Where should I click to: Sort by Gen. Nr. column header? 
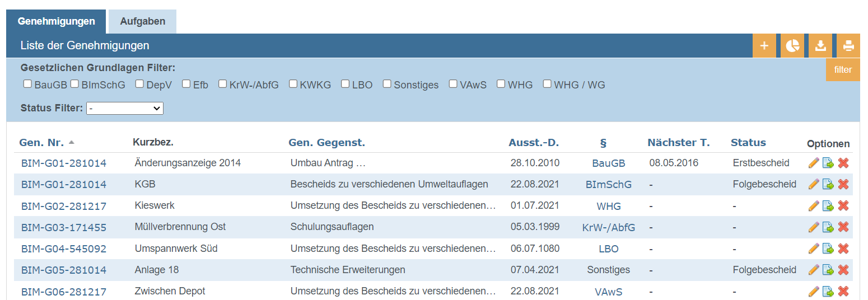tap(41, 143)
